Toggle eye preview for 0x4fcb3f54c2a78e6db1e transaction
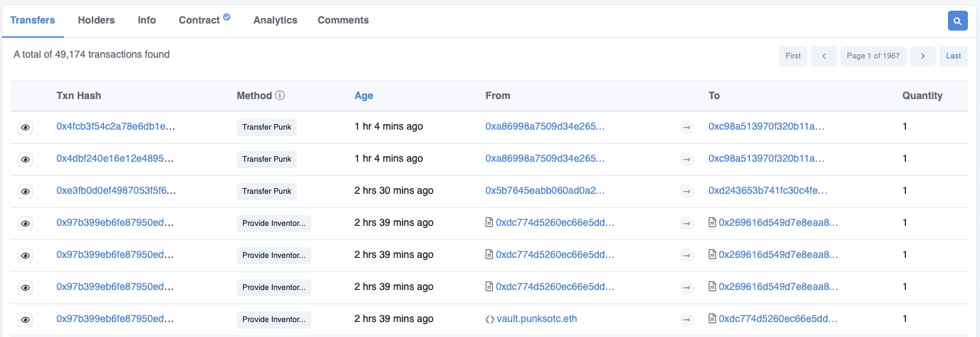Image resolution: width=980 pixels, height=337 pixels. point(25,128)
